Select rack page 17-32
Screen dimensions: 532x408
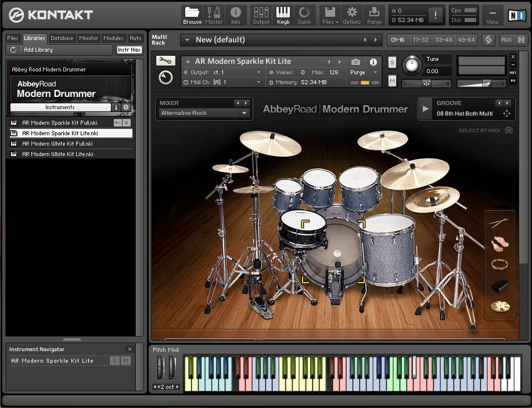coord(420,39)
